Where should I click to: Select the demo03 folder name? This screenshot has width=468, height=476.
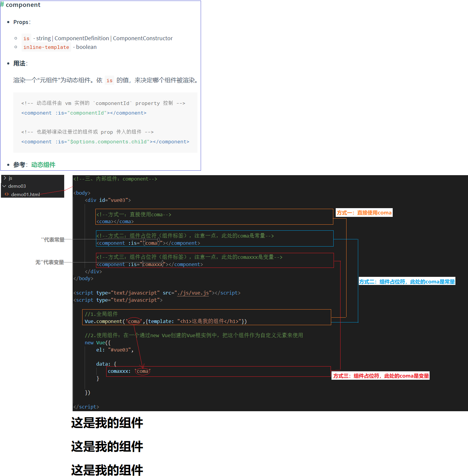17,186
